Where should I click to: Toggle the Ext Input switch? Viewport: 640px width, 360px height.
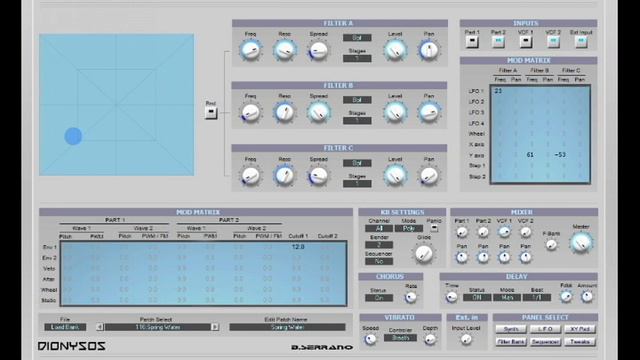point(581,42)
